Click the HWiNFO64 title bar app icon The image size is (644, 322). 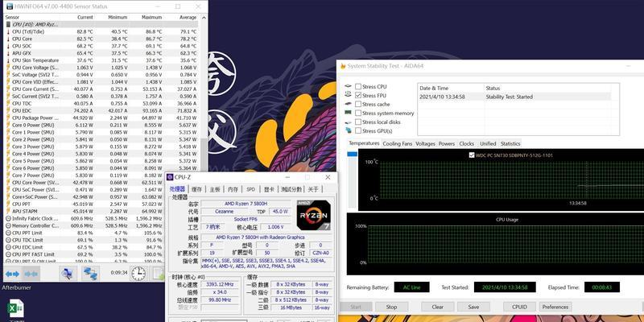[x=9, y=6]
